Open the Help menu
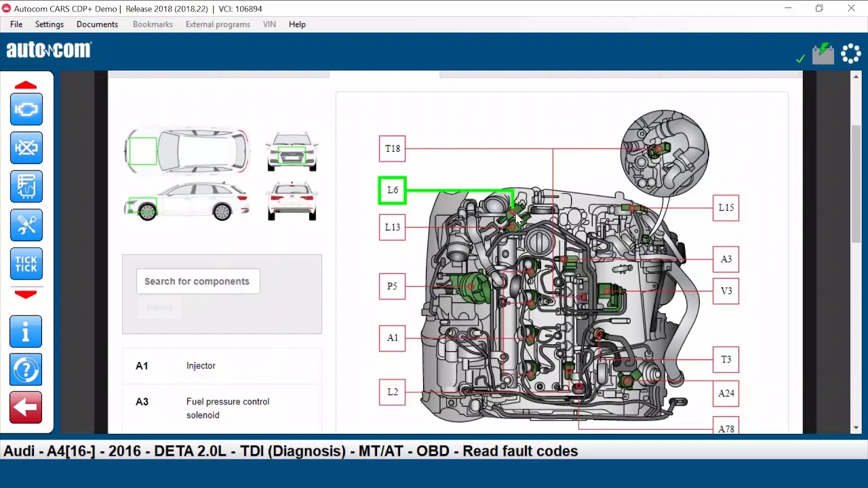868x488 pixels. pyautogui.click(x=297, y=24)
